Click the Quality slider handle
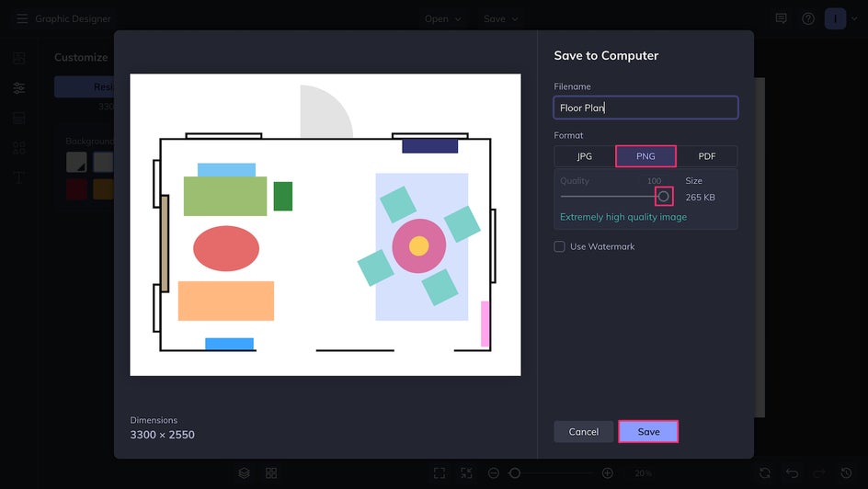This screenshot has width=868, height=489. point(663,197)
